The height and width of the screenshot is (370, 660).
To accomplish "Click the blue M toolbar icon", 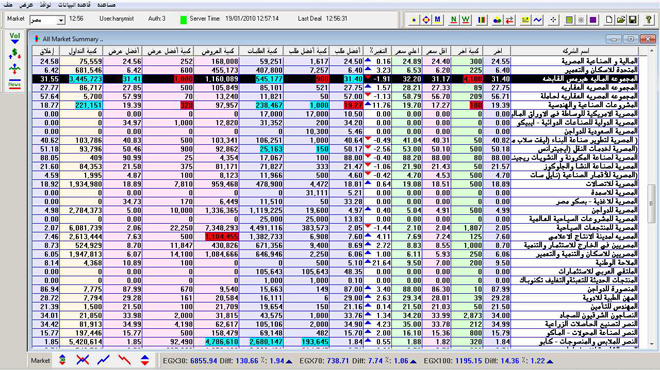I will click(438, 20).
